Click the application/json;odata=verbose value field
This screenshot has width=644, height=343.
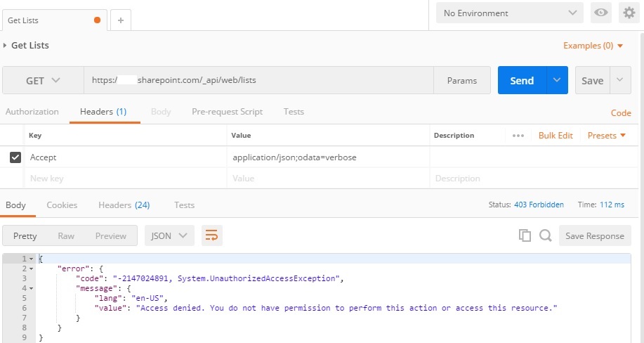tap(328, 157)
